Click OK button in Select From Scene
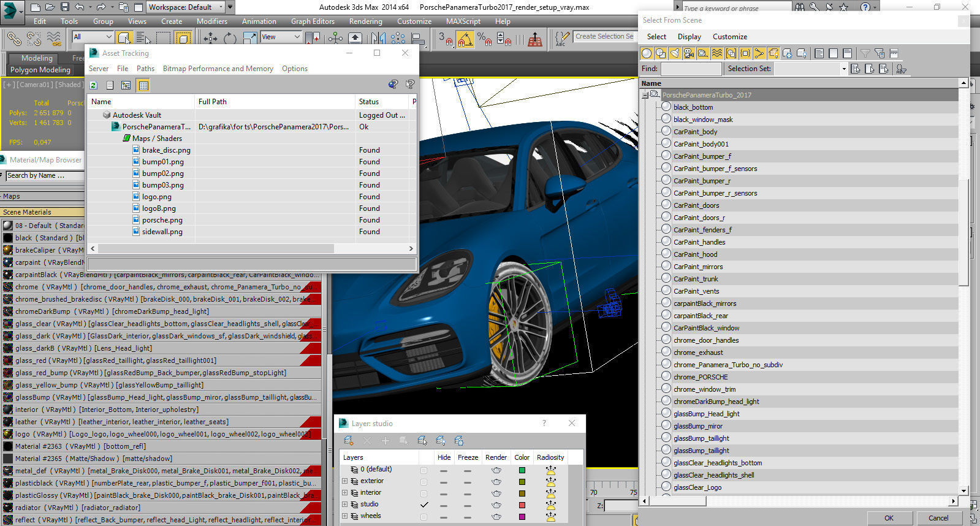Screen dimensions: 980x526 889,518
